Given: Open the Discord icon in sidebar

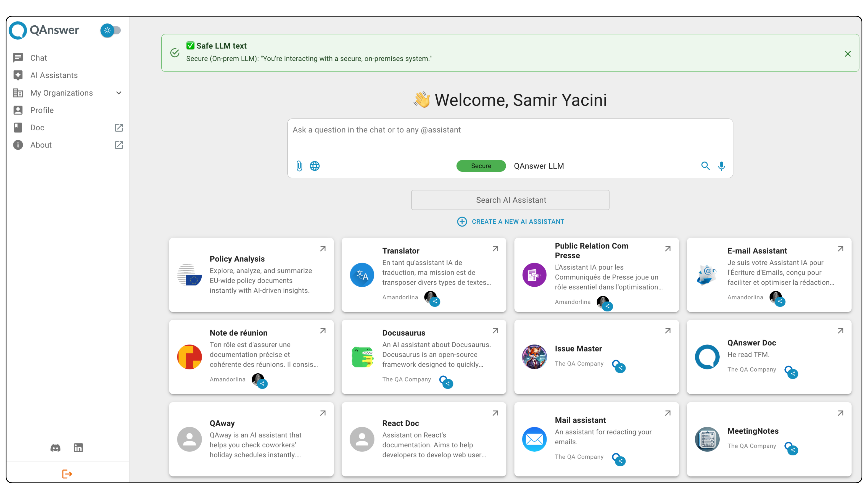Looking at the screenshot, I should click(56, 448).
